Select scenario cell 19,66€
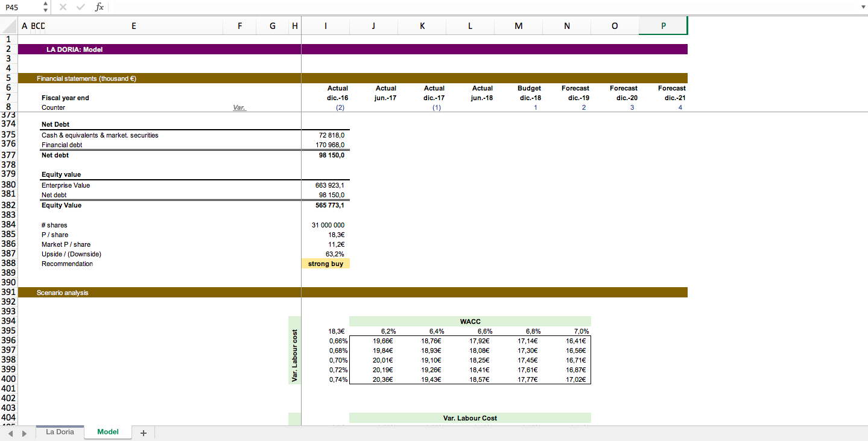This screenshot has width=868, height=441. pos(374,341)
